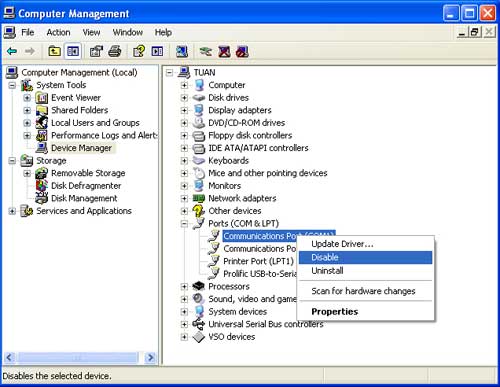Click the VSO devices diamond icon

coord(199,337)
